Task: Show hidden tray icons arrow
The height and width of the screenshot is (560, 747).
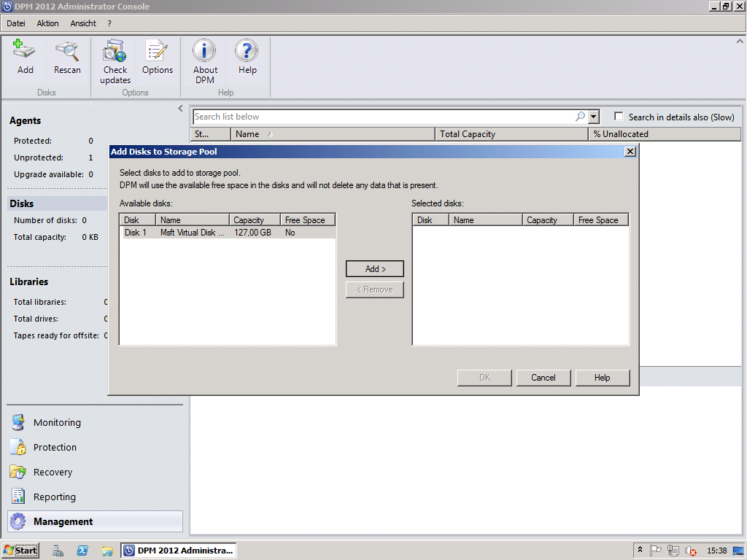Action: tap(640, 550)
